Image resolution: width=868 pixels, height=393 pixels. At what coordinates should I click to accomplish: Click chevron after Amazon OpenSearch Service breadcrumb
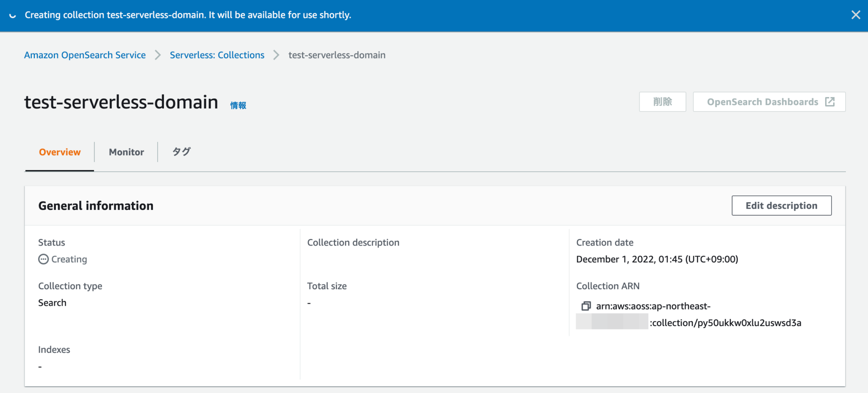(158, 55)
